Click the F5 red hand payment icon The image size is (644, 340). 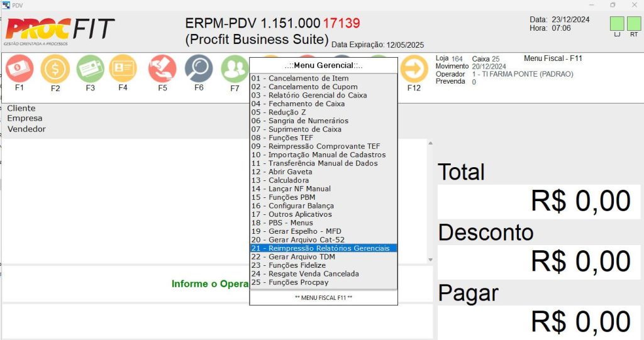pos(163,69)
